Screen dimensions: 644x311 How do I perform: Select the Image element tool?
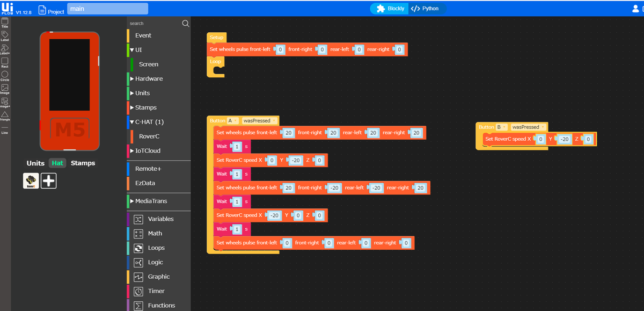pyautogui.click(x=5, y=89)
